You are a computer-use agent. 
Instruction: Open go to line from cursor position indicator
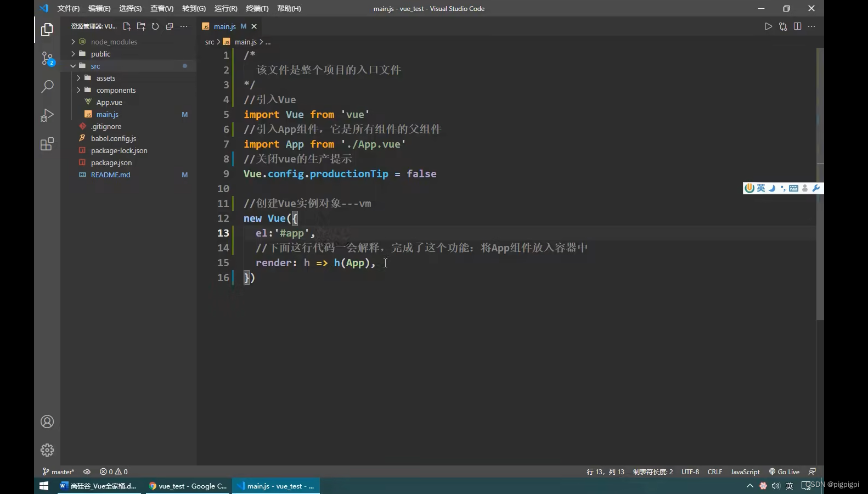pyautogui.click(x=605, y=472)
